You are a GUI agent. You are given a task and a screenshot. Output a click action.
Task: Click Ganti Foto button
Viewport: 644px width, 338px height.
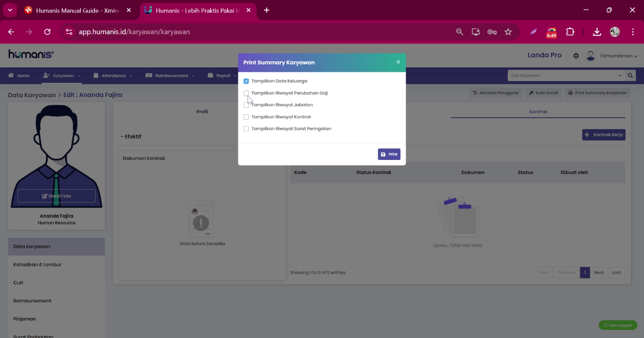(x=56, y=196)
